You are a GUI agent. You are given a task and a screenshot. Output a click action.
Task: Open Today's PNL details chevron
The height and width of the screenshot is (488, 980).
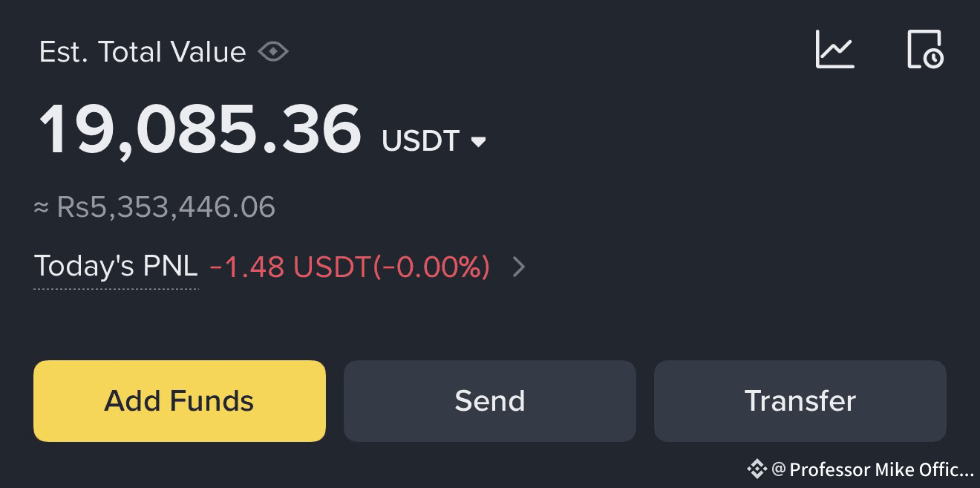point(519,267)
